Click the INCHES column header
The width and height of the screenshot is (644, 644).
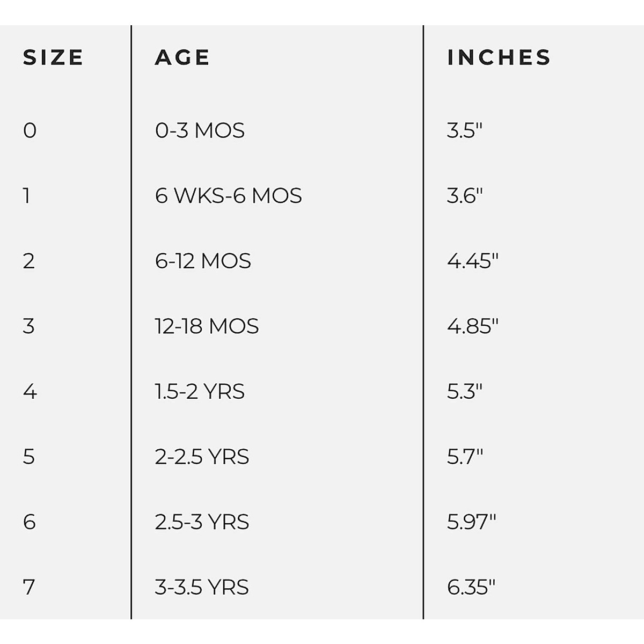[499, 57]
